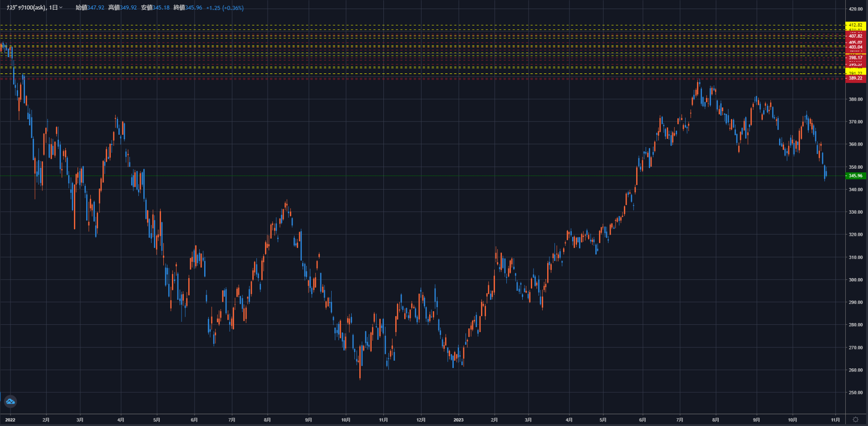Click the 370.00 price axis label
Screen dimensions: 868x426
(x=856, y=122)
